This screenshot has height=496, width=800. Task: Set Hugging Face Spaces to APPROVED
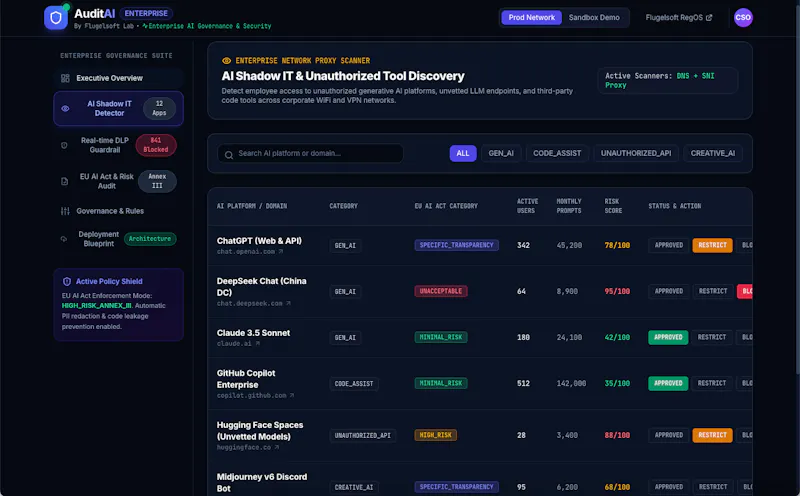(668, 435)
